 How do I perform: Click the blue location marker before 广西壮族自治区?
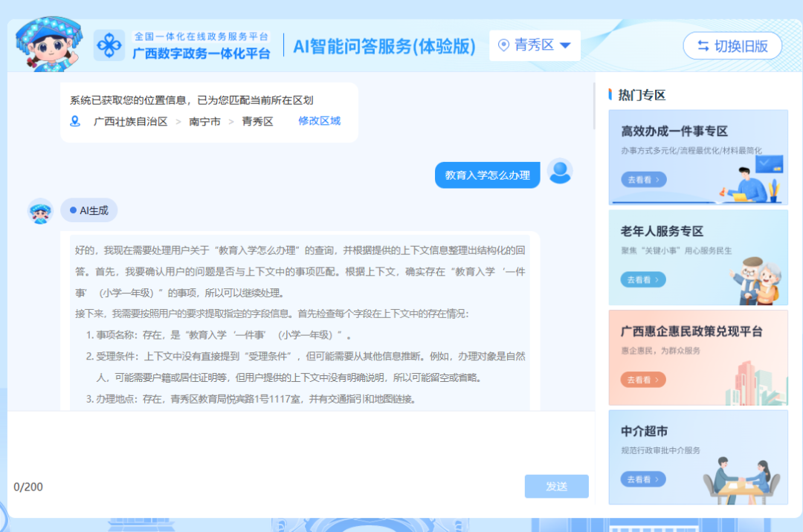tap(75, 121)
